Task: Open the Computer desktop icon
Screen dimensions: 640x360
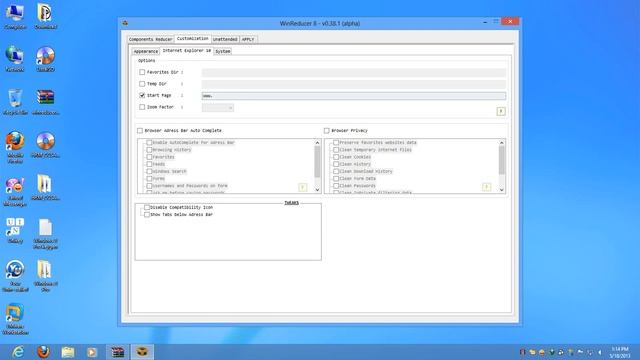Action: 15,16
